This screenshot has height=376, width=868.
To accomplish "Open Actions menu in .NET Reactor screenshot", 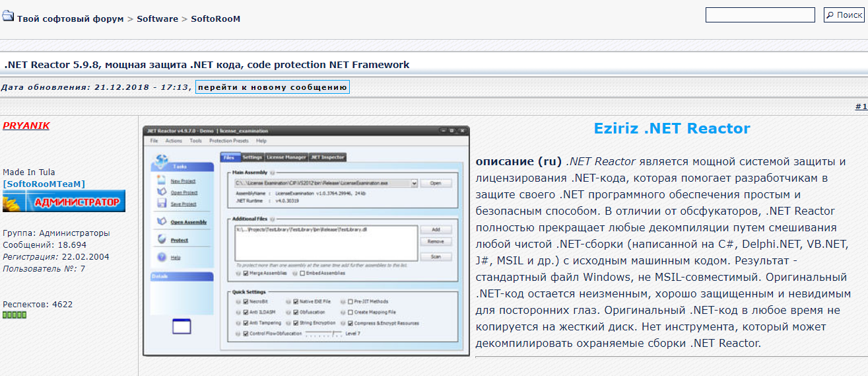I will [x=174, y=141].
